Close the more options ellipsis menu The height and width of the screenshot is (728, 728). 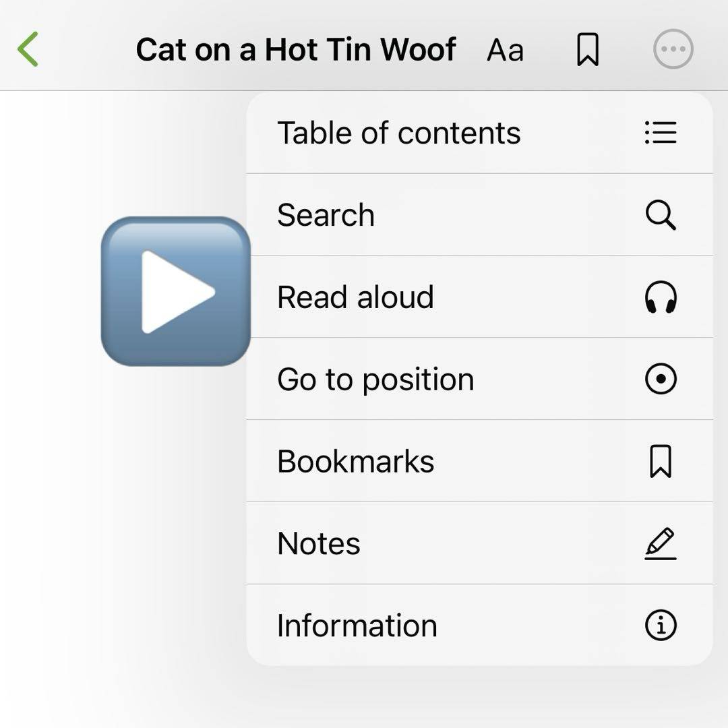(673, 49)
